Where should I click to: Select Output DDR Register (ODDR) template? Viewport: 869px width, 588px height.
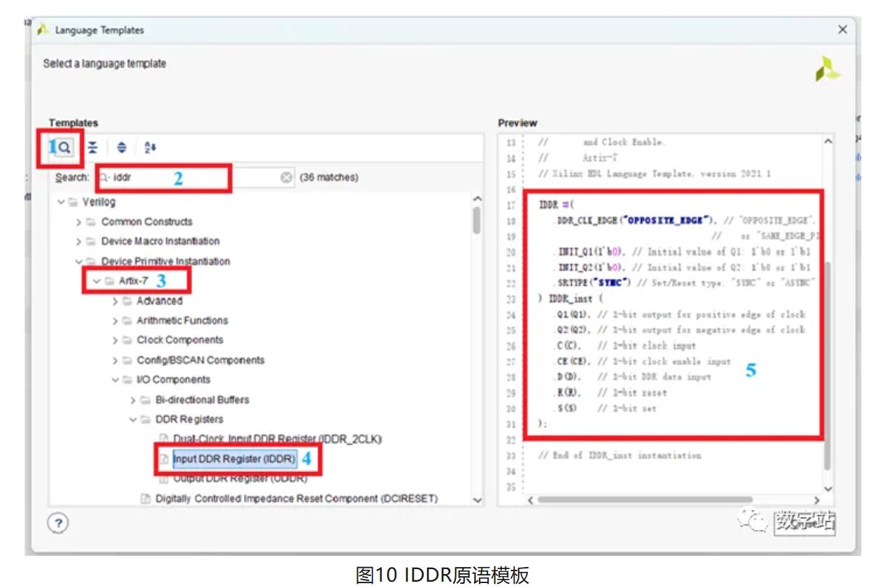click(240, 478)
